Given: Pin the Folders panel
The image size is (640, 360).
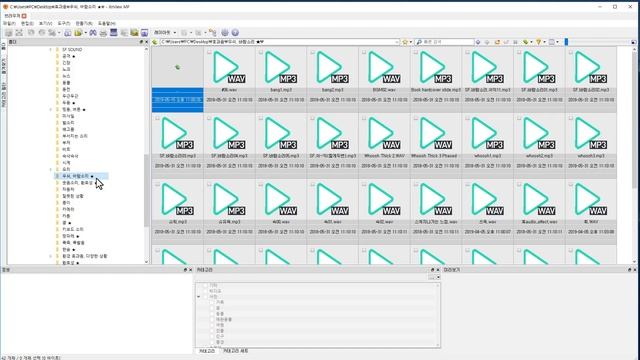Looking at the screenshot, I should click(142, 42).
